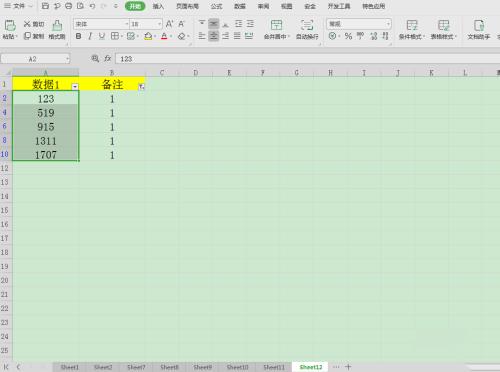Open the quick access toolbar customize arrow

pos(116,6)
